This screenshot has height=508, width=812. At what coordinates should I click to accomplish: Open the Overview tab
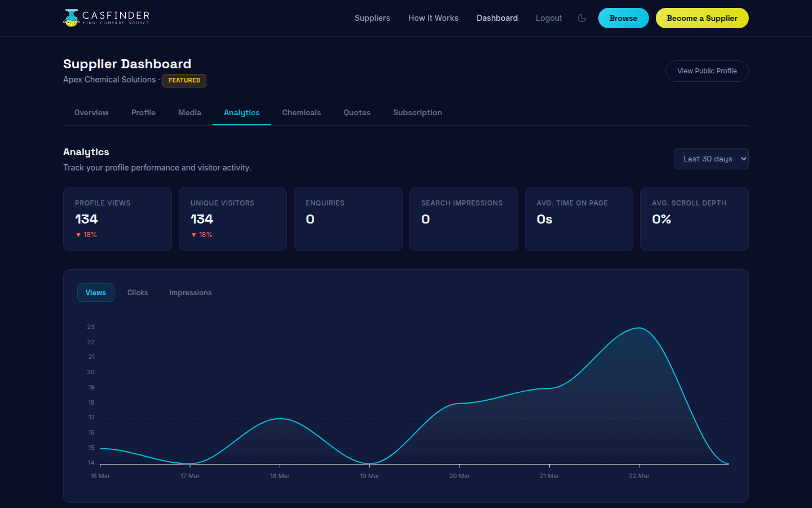tap(91, 112)
